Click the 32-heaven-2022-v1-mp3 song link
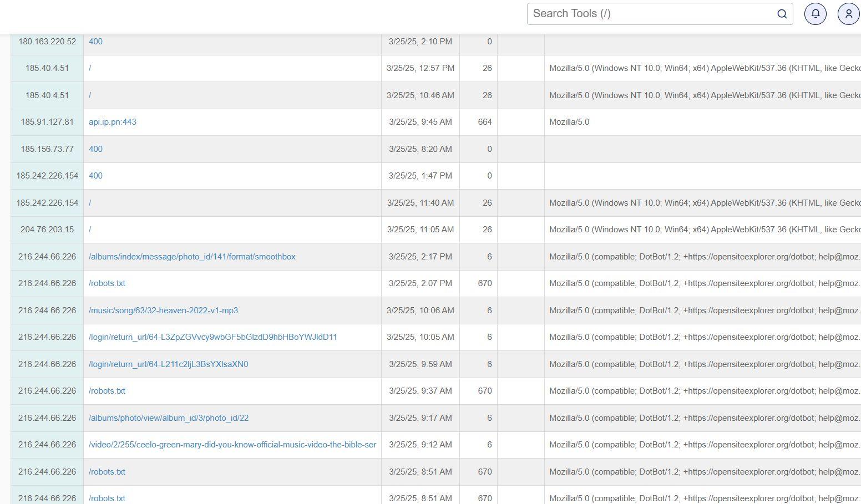The width and height of the screenshot is (861, 504). click(x=163, y=310)
